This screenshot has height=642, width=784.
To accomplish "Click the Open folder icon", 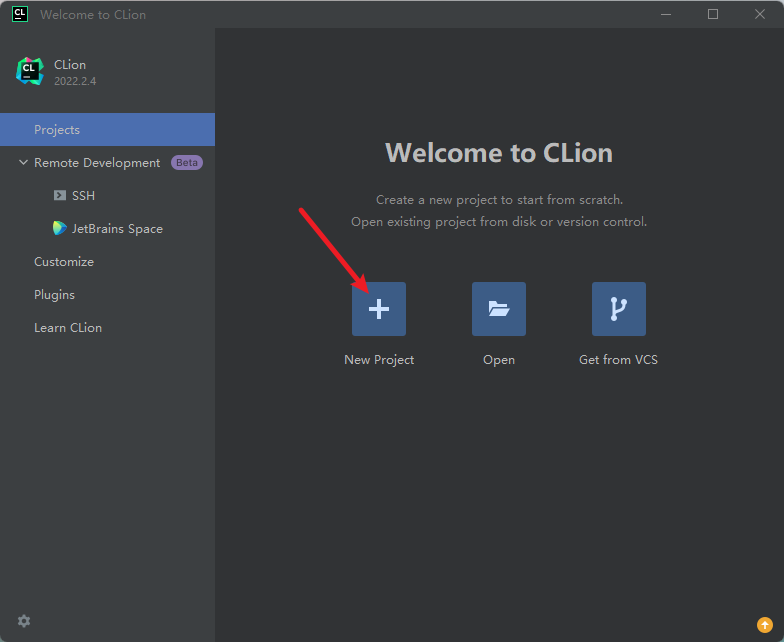I will tap(498, 308).
